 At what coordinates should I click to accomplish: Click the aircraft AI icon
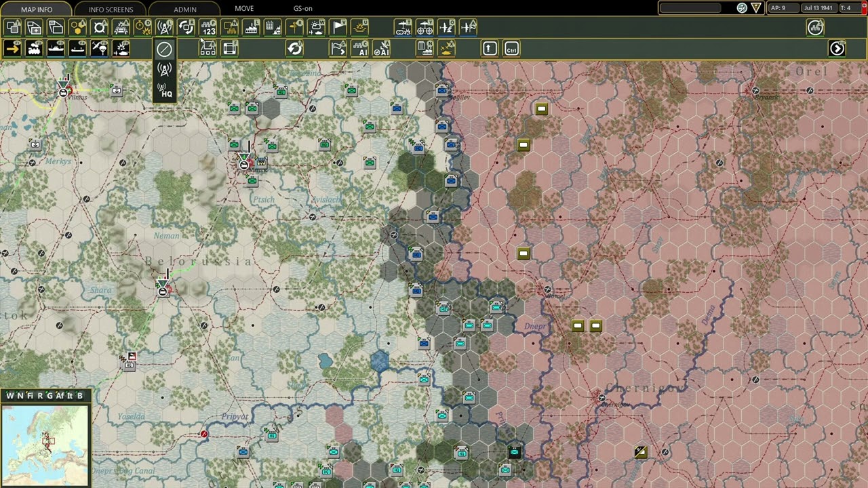point(382,48)
